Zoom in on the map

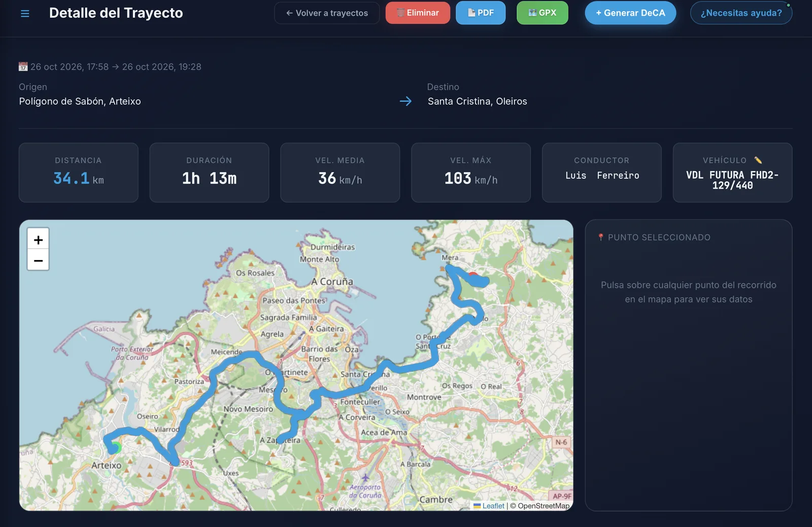click(38, 239)
